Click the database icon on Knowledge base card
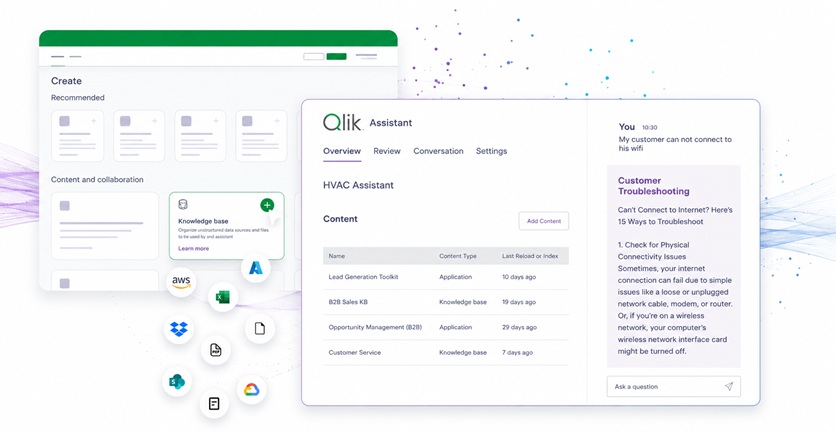Viewport: 836px width, 433px height. tap(183, 205)
